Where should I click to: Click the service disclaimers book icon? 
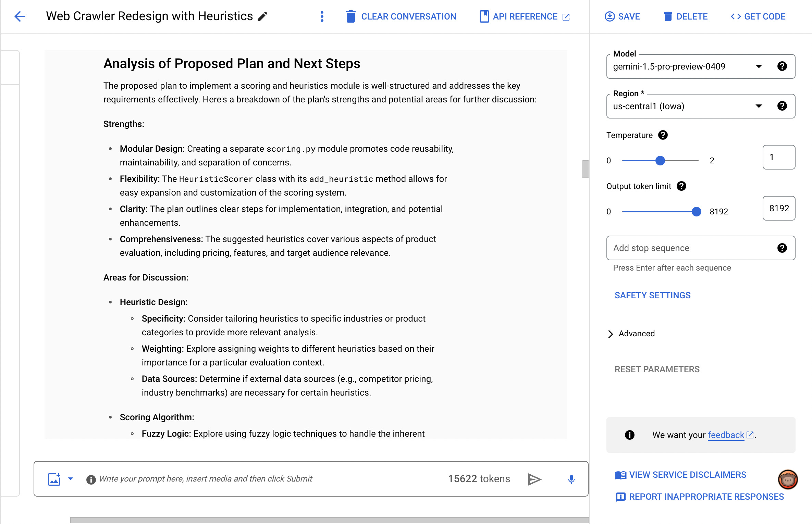click(x=620, y=475)
